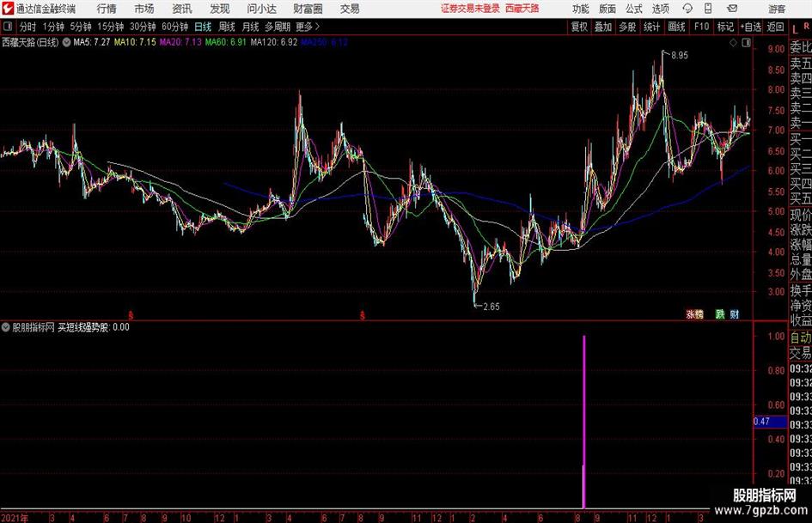
Task: Click the 2021年 label on the time axis
Action: tap(15, 518)
